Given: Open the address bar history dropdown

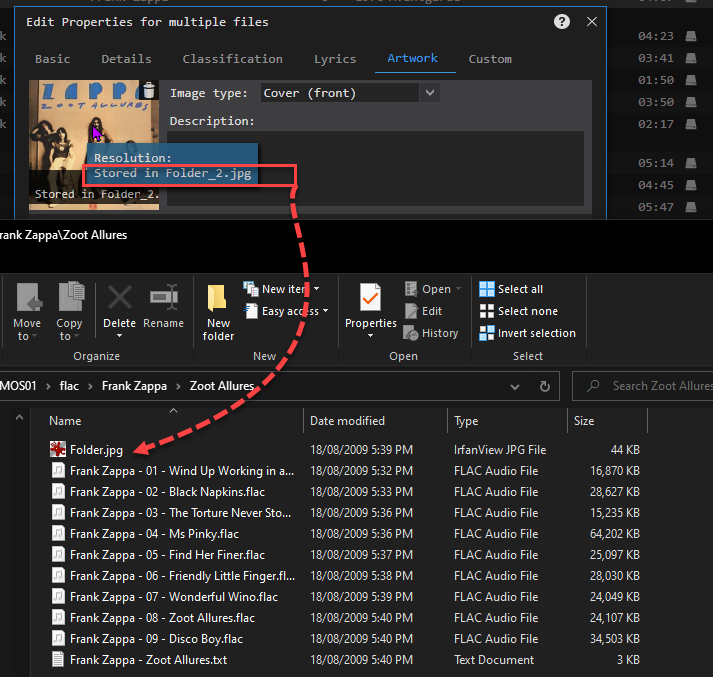Looking at the screenshot, I should pyautogui.click(x=517, y=386).
